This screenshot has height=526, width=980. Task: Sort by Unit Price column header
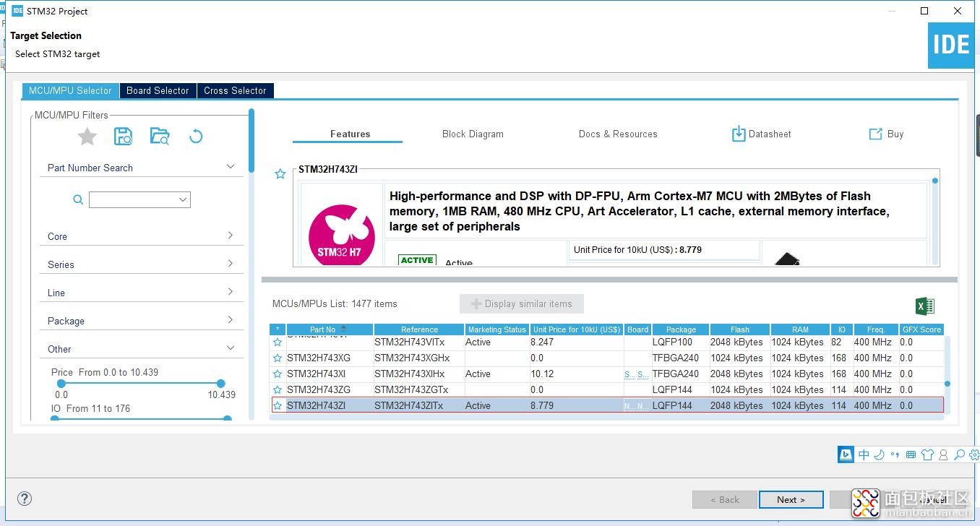(576, 329)
